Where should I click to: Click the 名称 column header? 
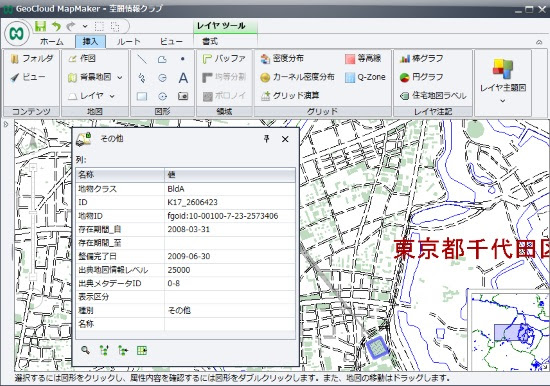[x=120, y=175]
